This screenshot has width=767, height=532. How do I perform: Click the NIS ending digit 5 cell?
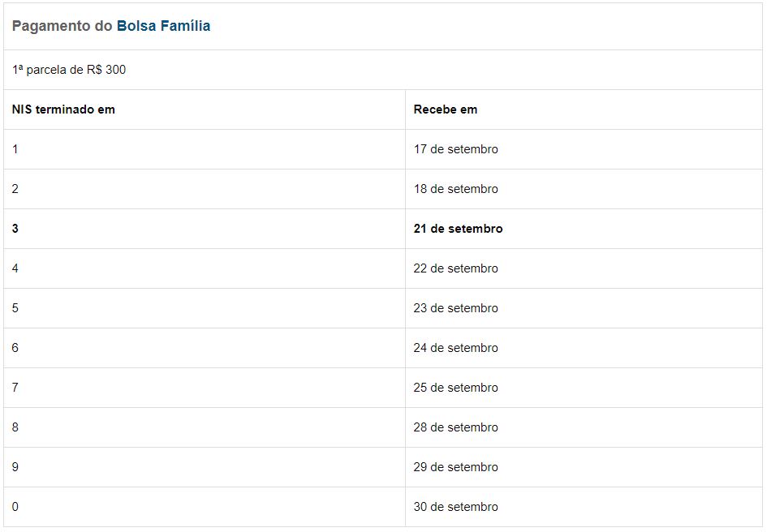(205, 308)
